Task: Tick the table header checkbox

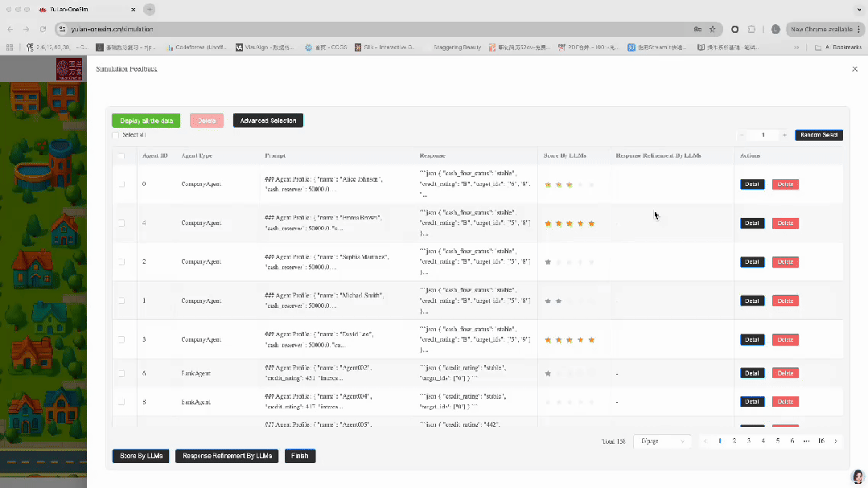Action: click(121, 156)
